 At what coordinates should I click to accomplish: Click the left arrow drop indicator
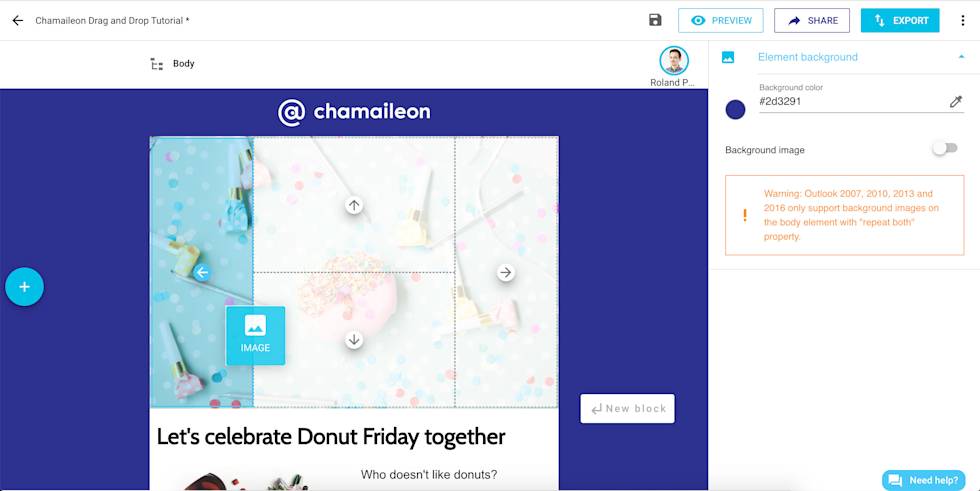[202, 272]
